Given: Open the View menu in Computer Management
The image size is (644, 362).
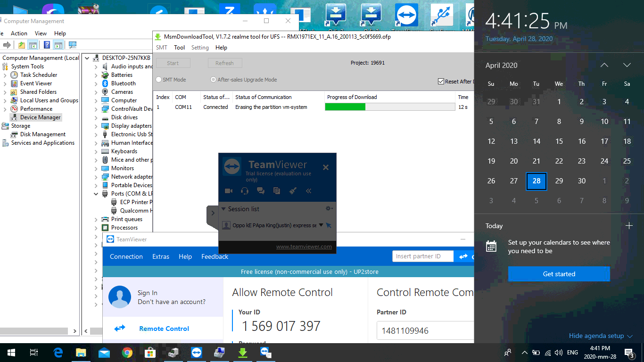Looking at the screenshot, I should 41,33.
